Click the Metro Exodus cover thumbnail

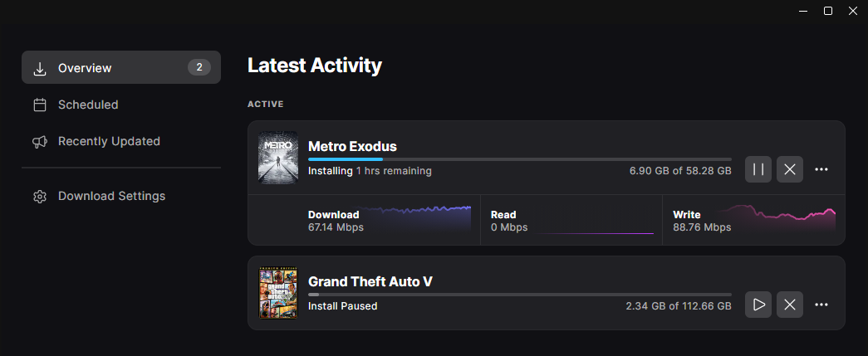(x=278, y=158)
